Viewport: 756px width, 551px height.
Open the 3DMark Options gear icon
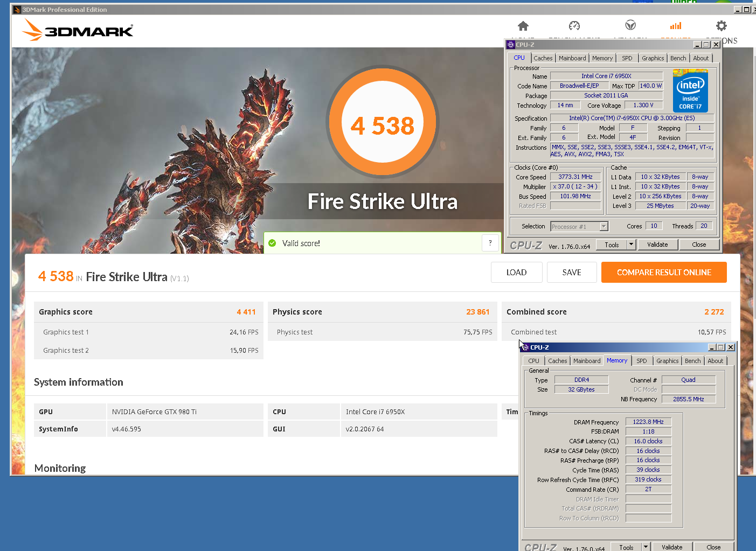click(722, 25)
